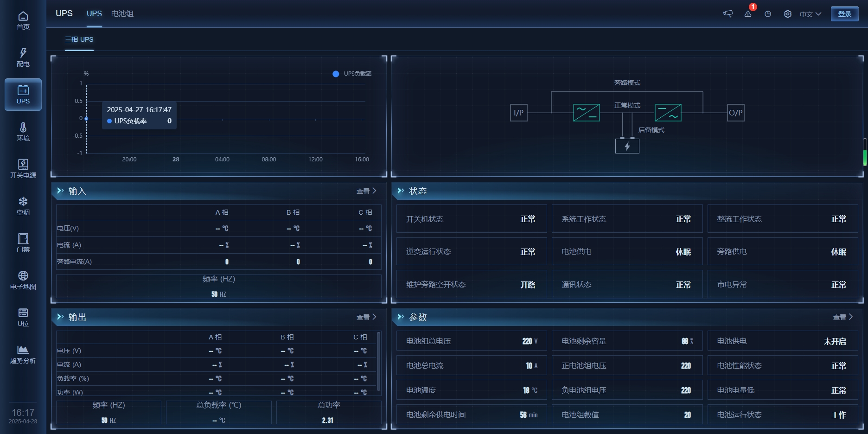The height and width of the screenshot is (434, 868).
Task: Expand 查看 in the 输出 panel
Action: (366, 317)
